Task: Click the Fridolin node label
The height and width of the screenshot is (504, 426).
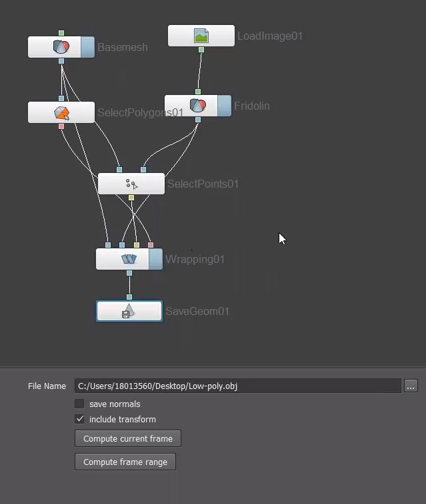Action: 252,106
